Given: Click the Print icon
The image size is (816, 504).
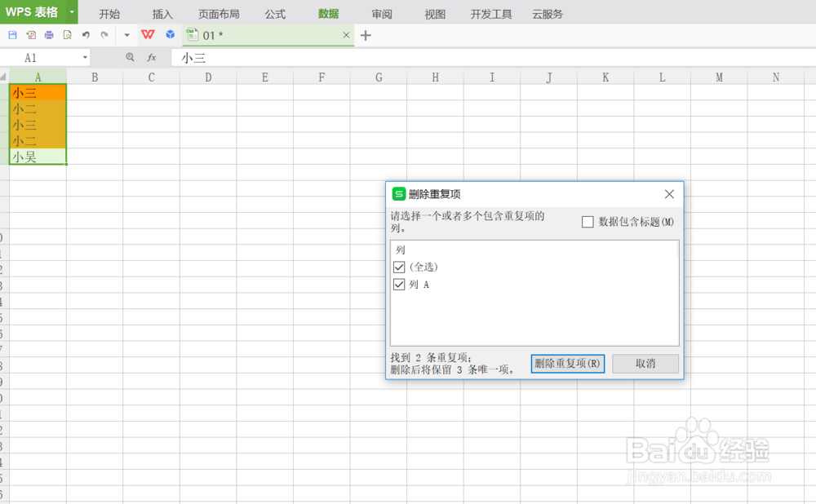Looking at the screenshot, I should click(49, 35).
